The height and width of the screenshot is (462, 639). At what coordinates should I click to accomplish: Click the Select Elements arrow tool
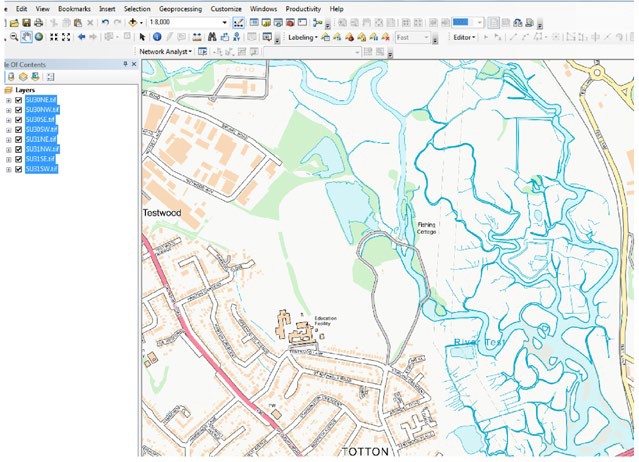pos(143,37)
